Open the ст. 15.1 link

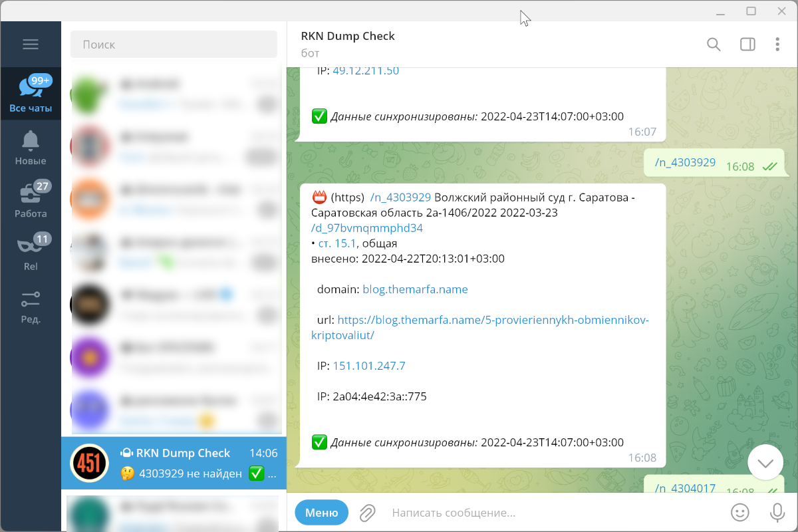337,243
